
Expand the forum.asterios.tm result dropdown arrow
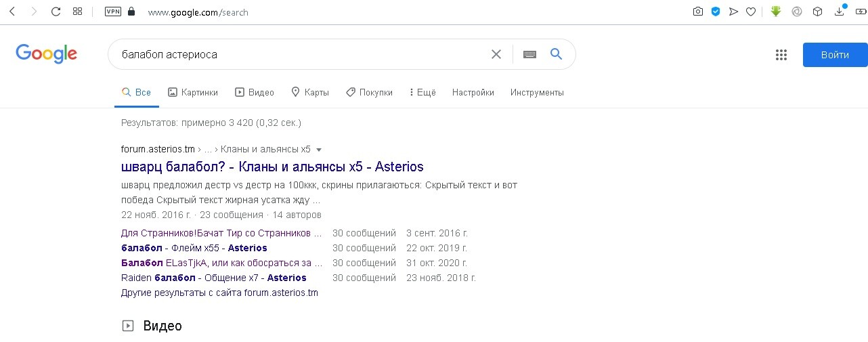pyautogui.click(x=319, y=150)
